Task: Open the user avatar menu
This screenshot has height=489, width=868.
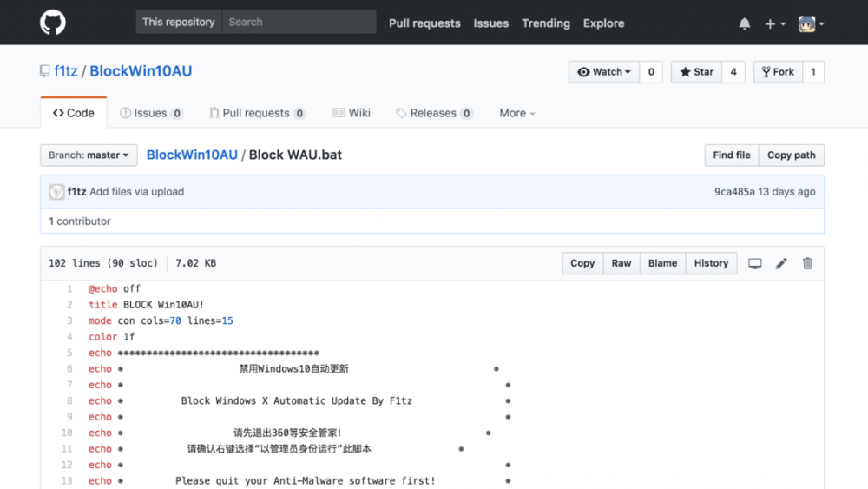Action: 812,23
